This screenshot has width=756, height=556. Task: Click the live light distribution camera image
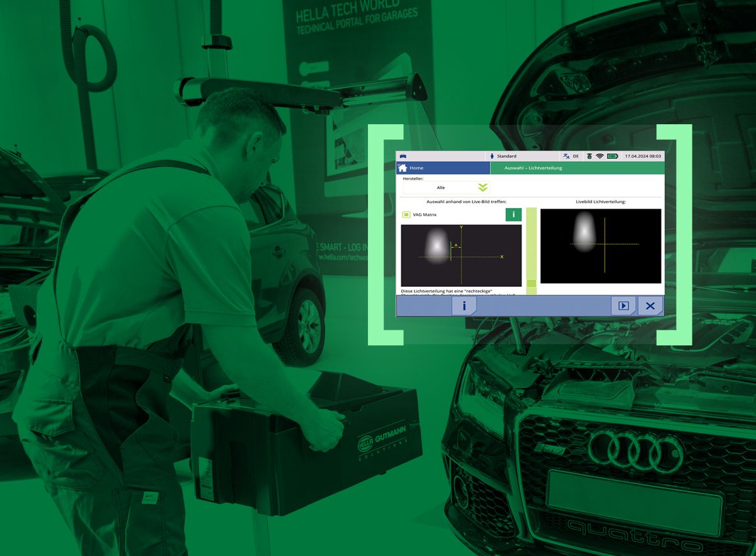[x=600, y=246]
